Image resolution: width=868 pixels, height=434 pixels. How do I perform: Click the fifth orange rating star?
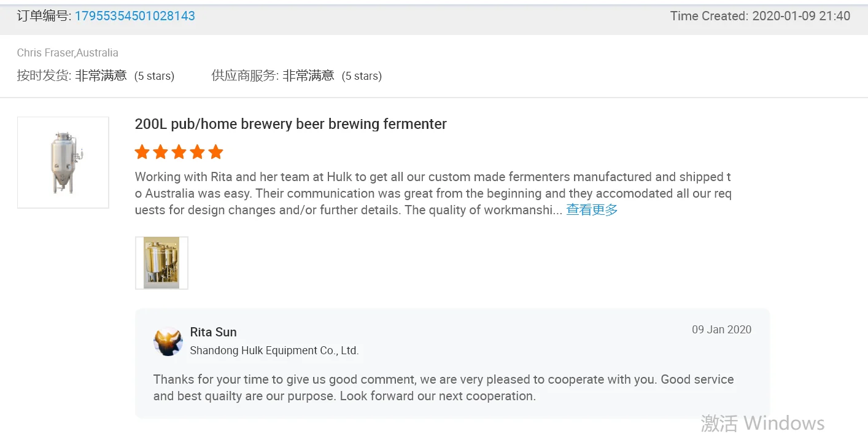click(x=215, y=152)
